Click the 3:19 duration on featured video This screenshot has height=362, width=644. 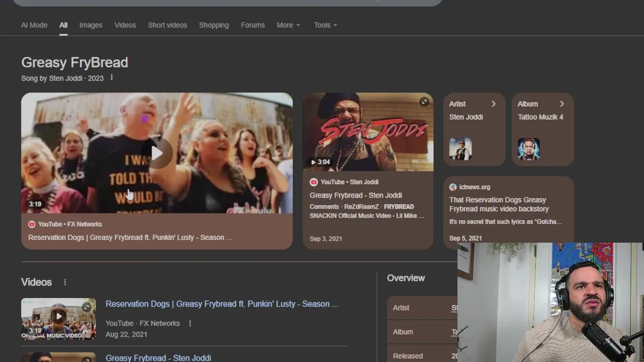[35, 204]
